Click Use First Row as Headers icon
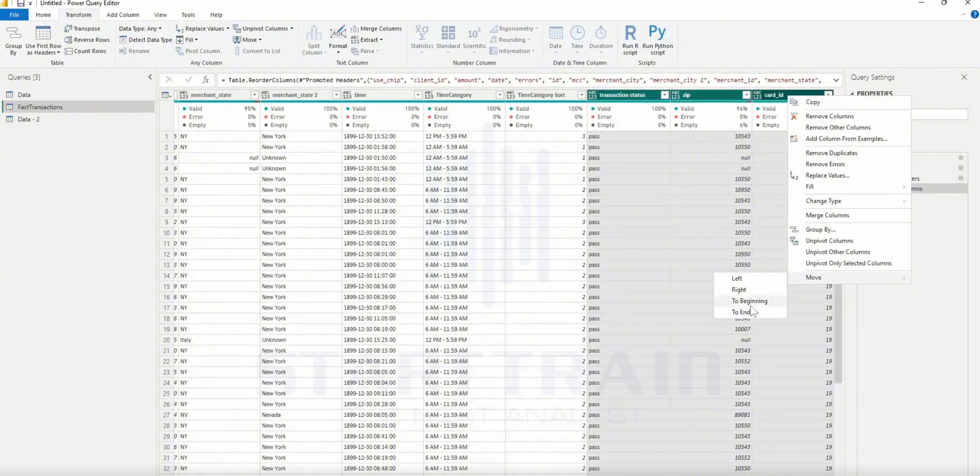 tap(43, 40)
